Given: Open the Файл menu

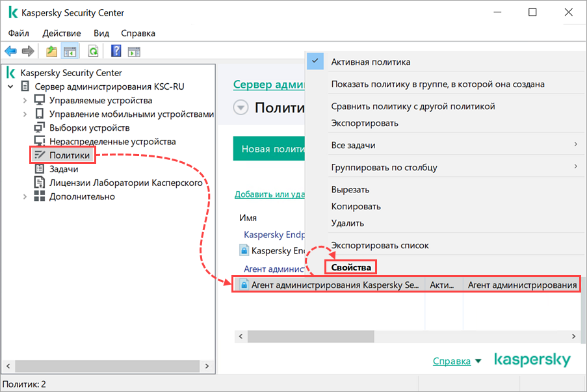Looking at the screenshot, I should [x=19, y=33].
